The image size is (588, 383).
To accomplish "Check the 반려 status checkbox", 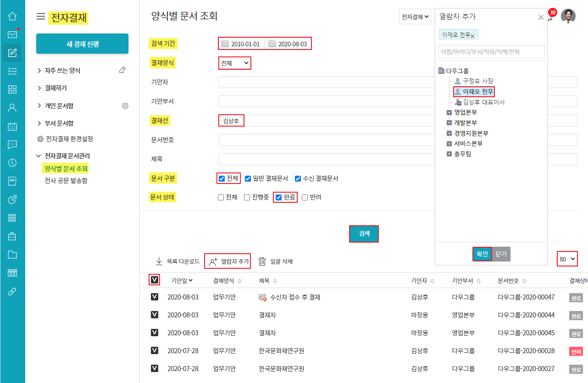I will click(x=305, y=197).
